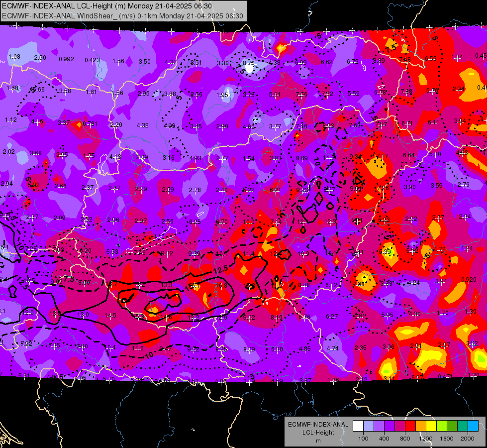This screenshot has width=487, height=448.
Task: Click the map value '1.24'
Action: 467,248
